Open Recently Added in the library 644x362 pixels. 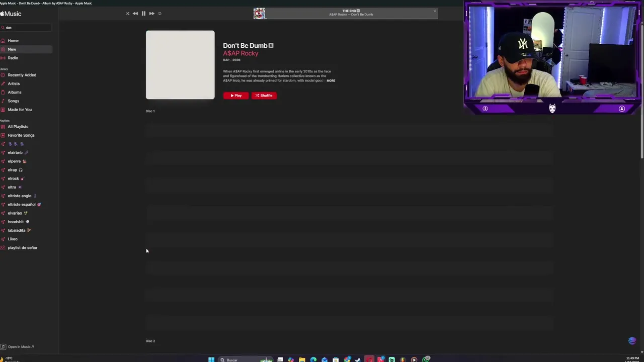(22, 75)
